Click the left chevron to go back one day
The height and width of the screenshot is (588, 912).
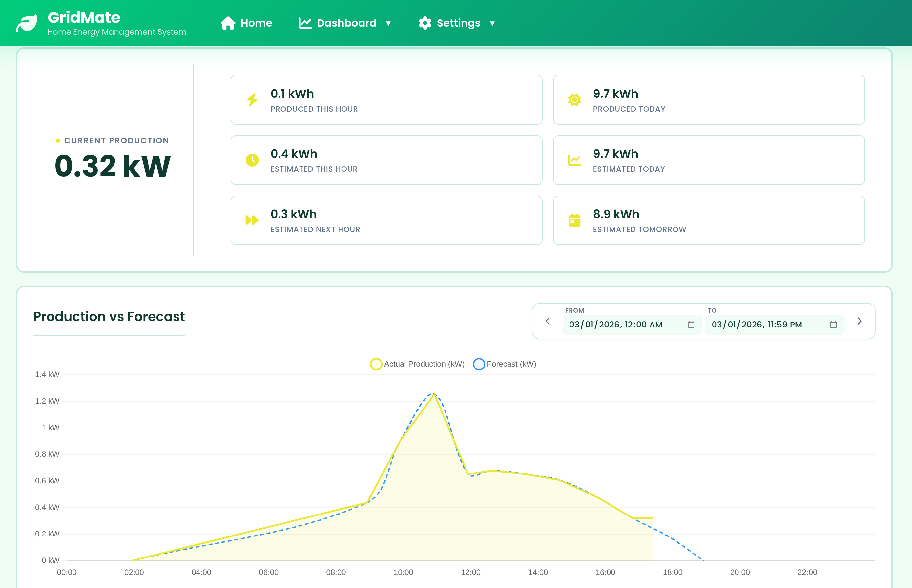pyautogui.click(x=548, y=321)
